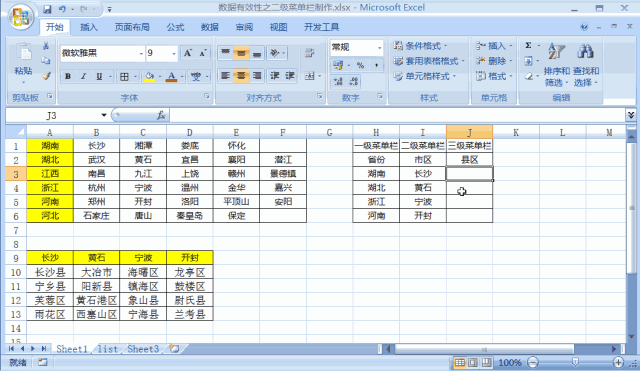Switch to 公式 ribbon tab
640x371 pixels.
click(176, 27)
